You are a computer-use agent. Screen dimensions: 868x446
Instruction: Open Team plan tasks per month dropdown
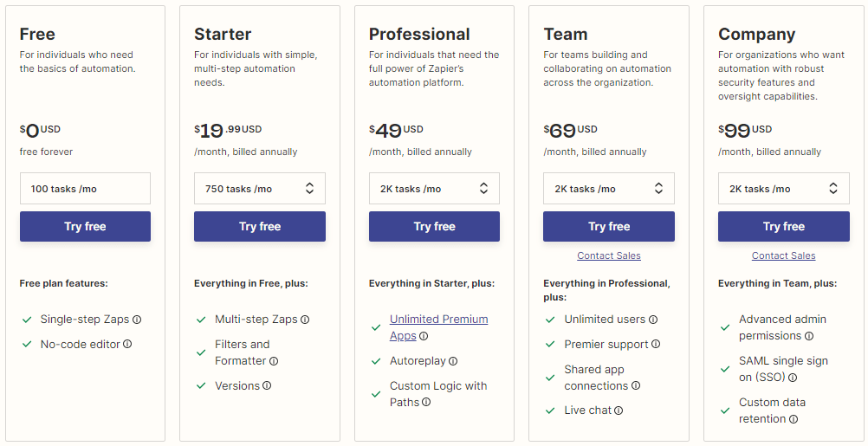pyautogui.click(x=609, y=189)
